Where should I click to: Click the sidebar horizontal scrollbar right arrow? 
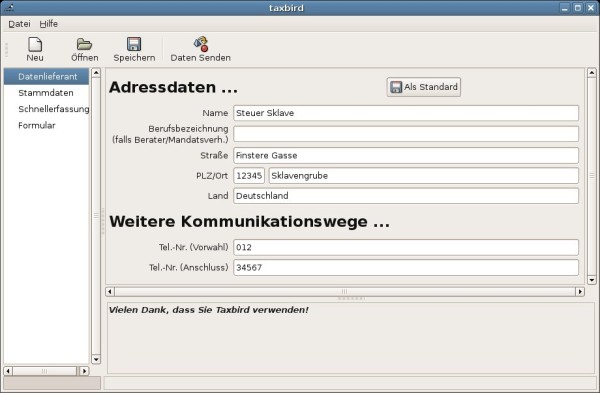point(84,371)
